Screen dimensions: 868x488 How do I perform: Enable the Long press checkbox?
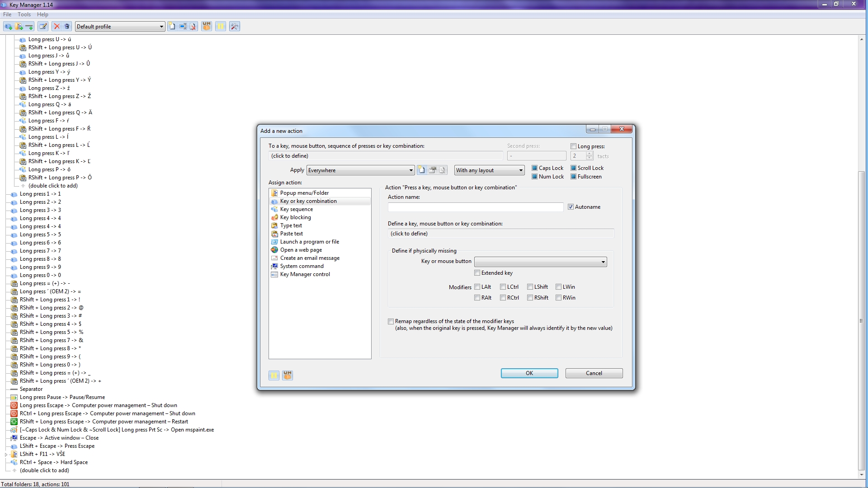[x=573, y=146]
